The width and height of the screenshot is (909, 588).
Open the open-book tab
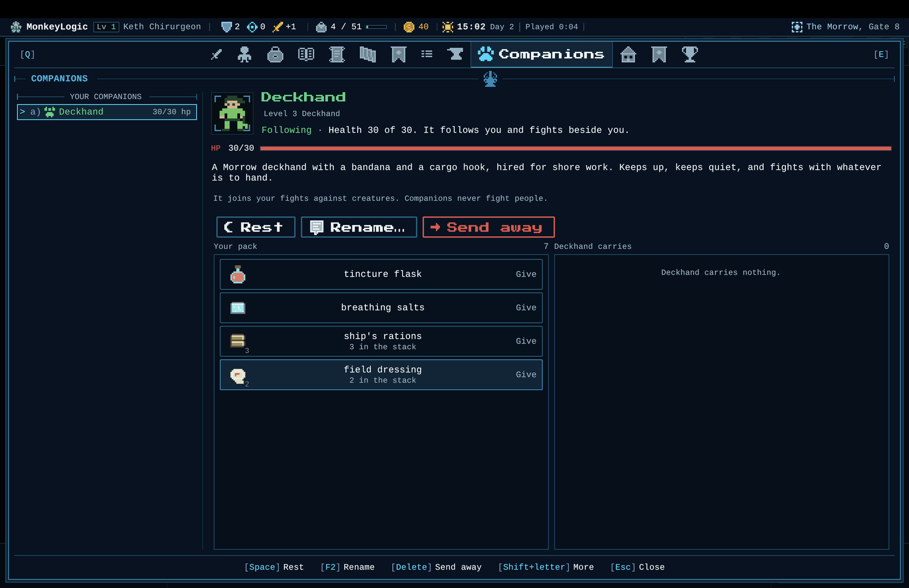[x=306, y=54]
